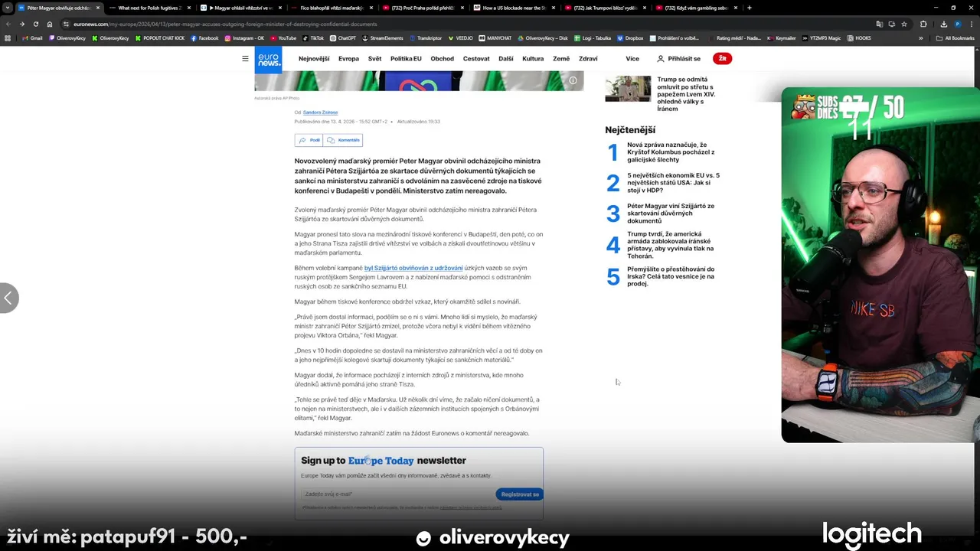Open the tab search dropdown

point(8,8)
